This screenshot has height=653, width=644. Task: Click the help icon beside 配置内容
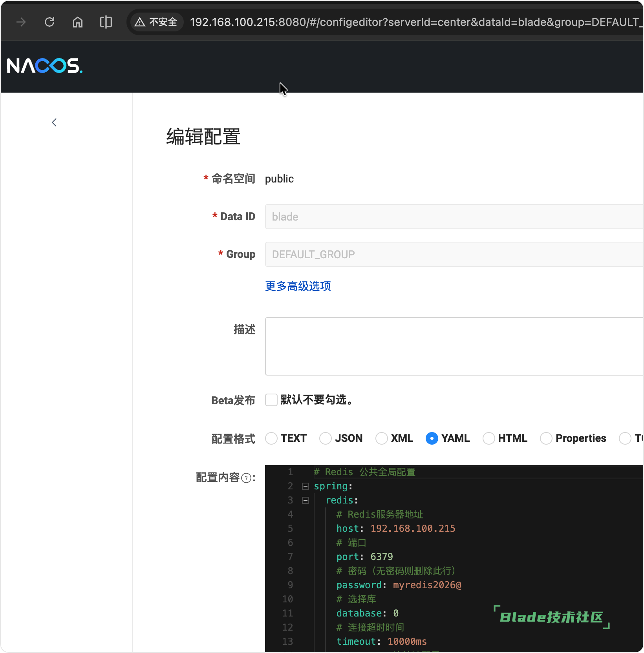click(246, 478)
